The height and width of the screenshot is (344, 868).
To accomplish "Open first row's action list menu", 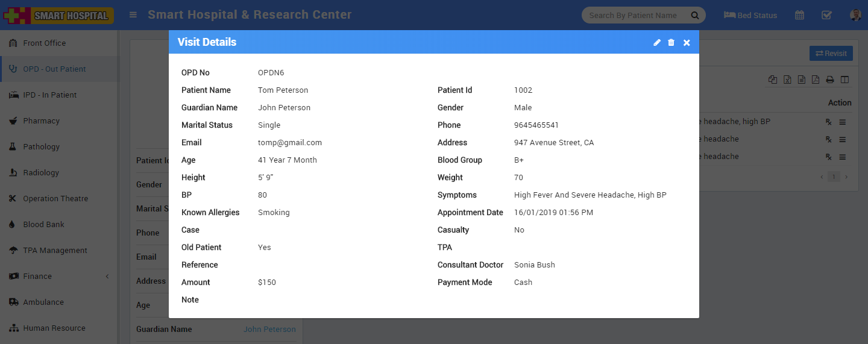I will 843,122.
